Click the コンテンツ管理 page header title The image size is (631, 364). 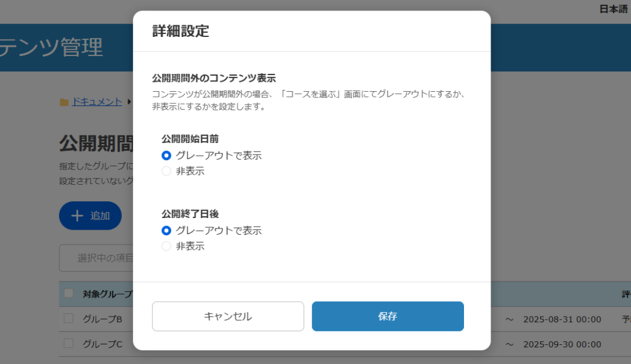tap(52, 47)
